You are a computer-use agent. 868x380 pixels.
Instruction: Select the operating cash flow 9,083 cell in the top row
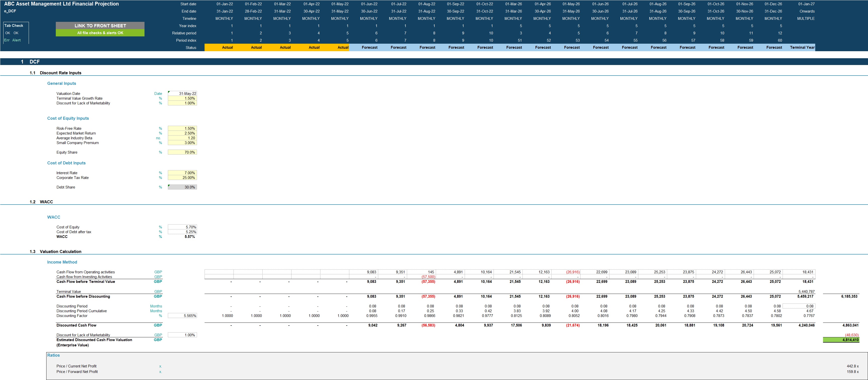[364, 272]
